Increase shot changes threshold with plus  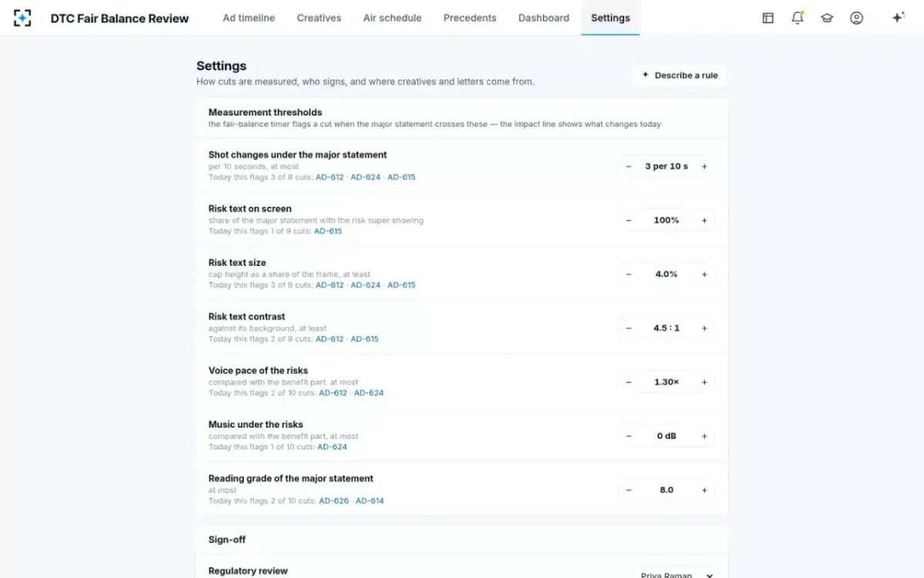[x=705, y=166]
